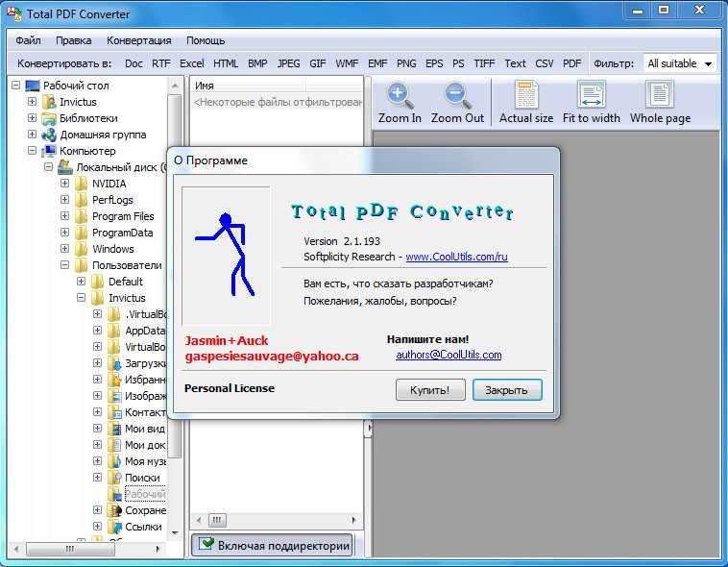The image size is (728, 567).
Task: Open the www.CoolUtils.com/ru link
Action: (x=456, y=257)
